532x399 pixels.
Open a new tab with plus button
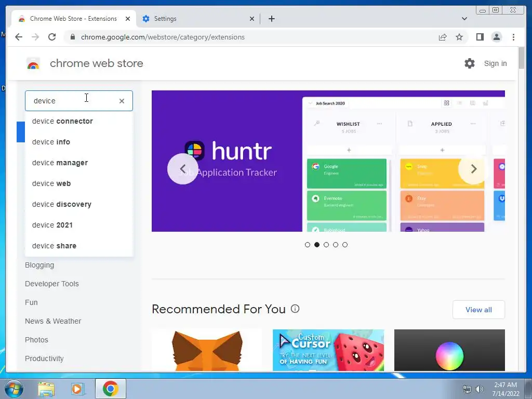[x=271, y=19]
